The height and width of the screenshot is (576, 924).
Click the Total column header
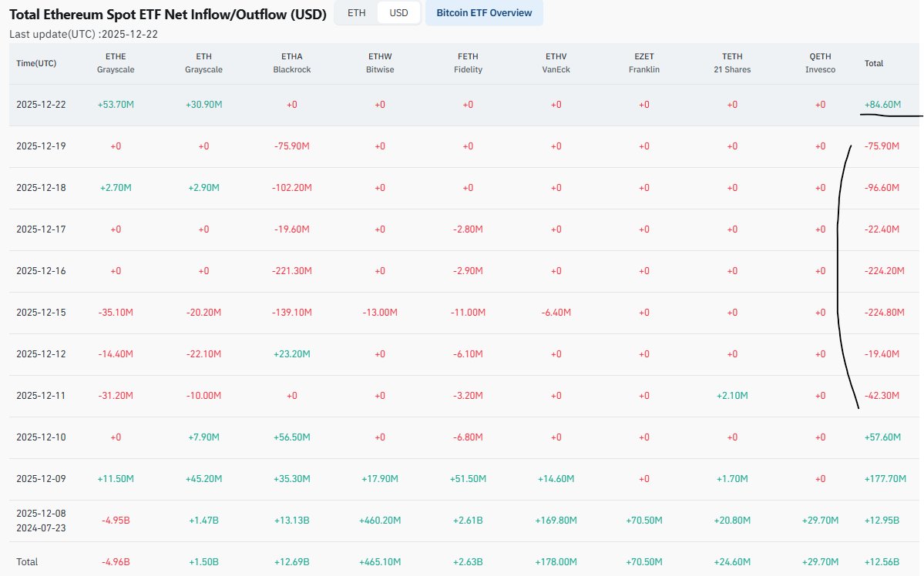[873, 64]
